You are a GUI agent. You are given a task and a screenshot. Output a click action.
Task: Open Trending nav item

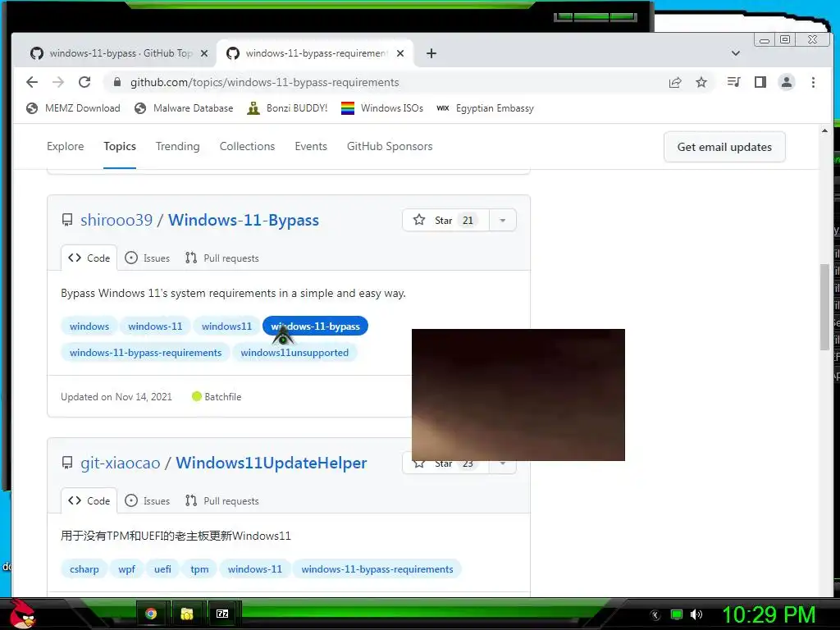pyautogui.click(x=177, y=146)
